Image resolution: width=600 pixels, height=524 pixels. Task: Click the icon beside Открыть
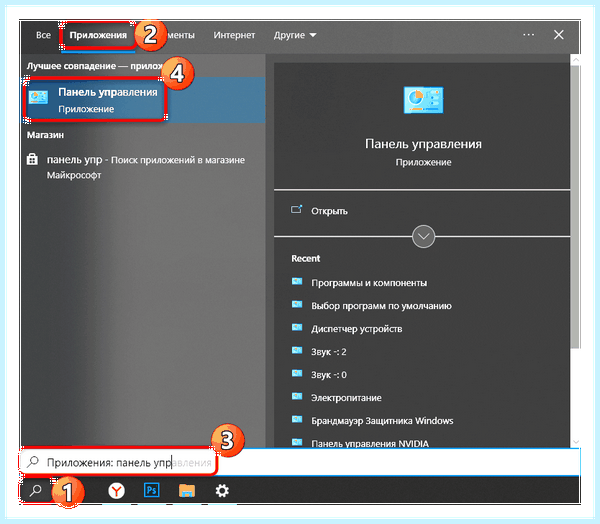(x=297, y=209)
